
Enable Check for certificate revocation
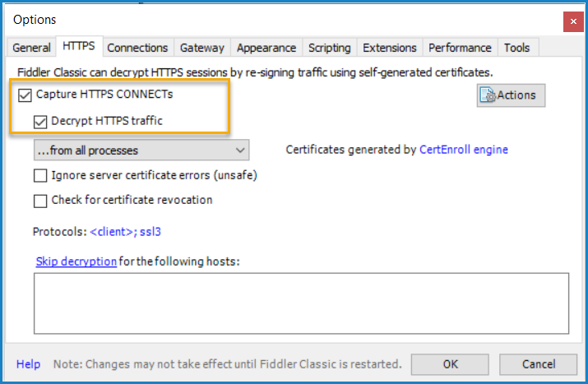point(40,201)
